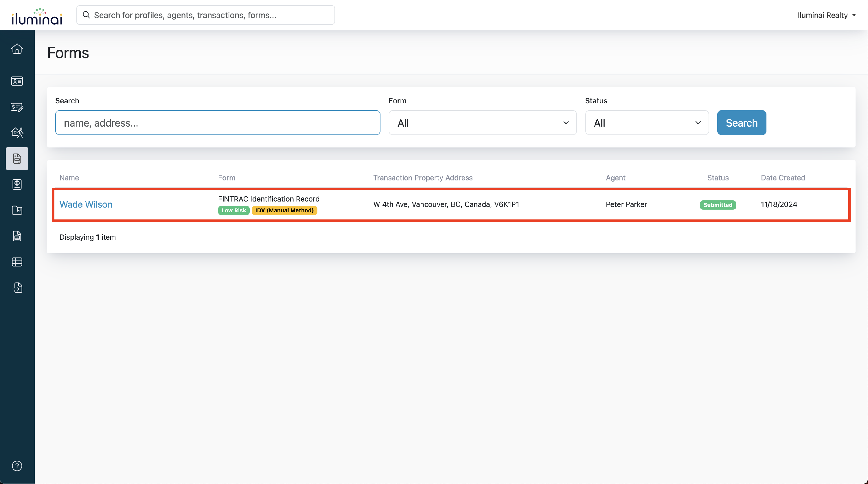Click the Name column header
868x484 pixels.
tap(69, 178)
